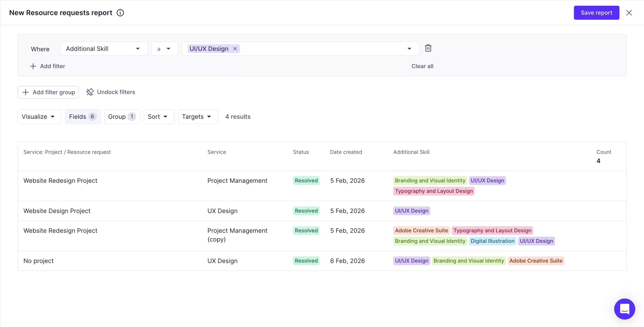Screen dimensions: 644x327
Task: Open the contains operator dropdown
Action: pyautogui.click(x=165, y=49)
